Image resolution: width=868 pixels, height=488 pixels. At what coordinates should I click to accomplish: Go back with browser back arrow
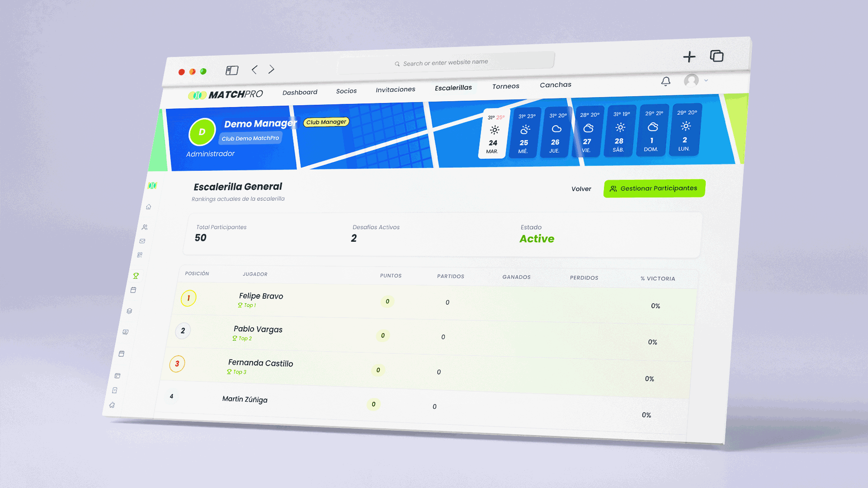255,70
